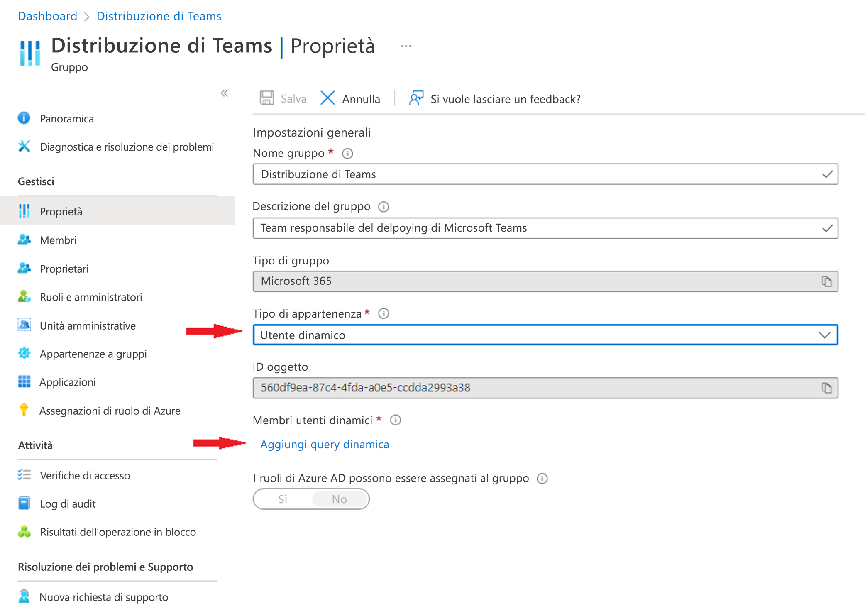Collapse the sidebar with double chevron
865x616 pixels.
(225, 93)
